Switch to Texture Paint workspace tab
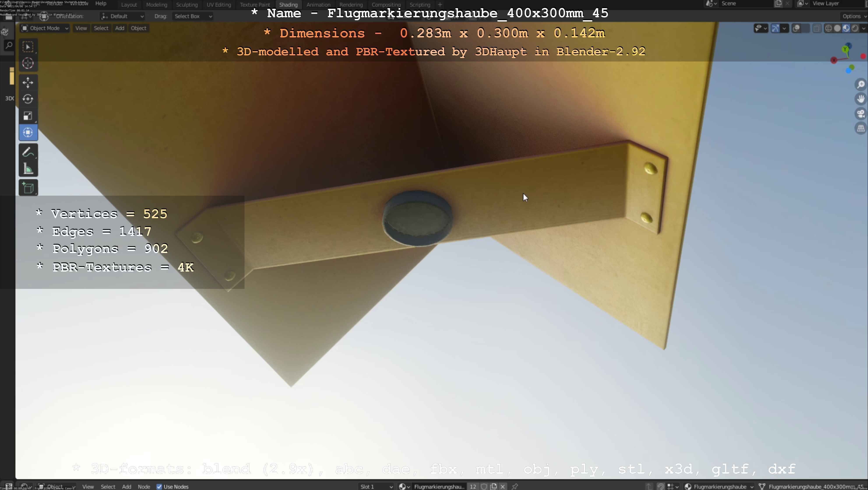Image resolution: width=868 pixels, height=490 pixels. tap(255, 5)
